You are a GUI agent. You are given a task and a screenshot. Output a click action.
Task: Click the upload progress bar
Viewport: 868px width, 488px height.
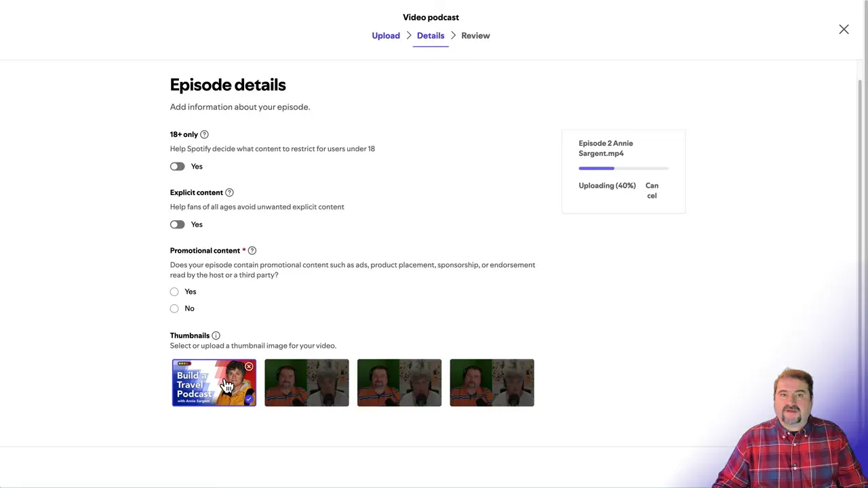point(623,168)
